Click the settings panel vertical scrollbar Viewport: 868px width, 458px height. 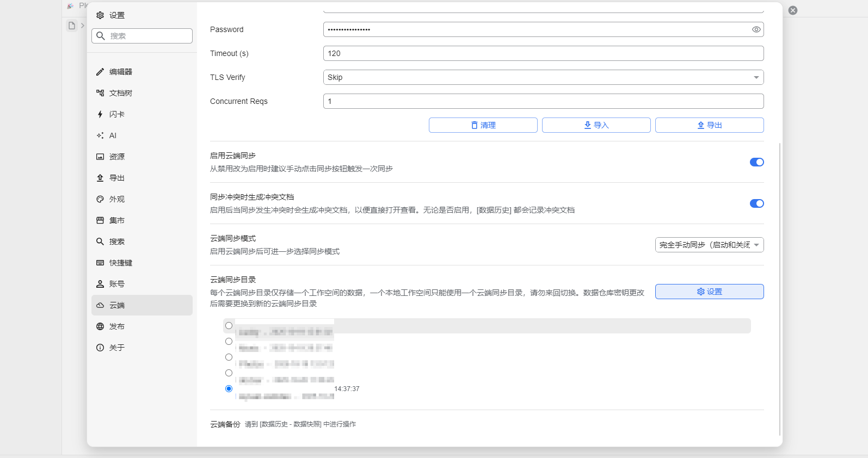(780, 289)
